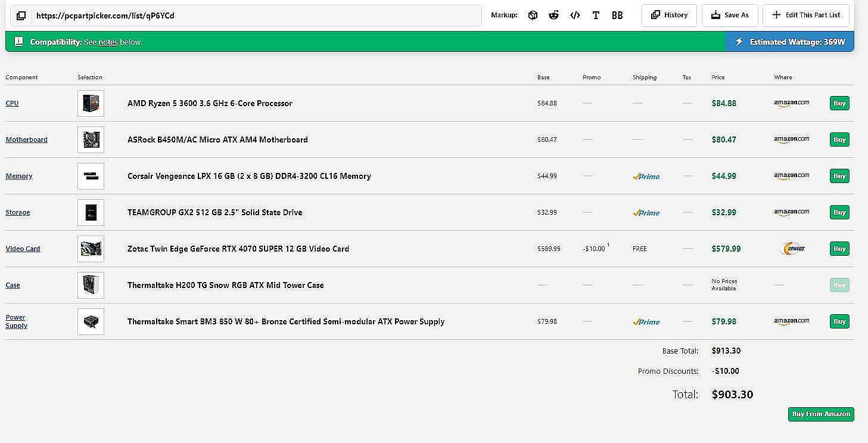Click Edit This Part List button
Viewport: 868px width, 443px height.
[x=806, y=16]
